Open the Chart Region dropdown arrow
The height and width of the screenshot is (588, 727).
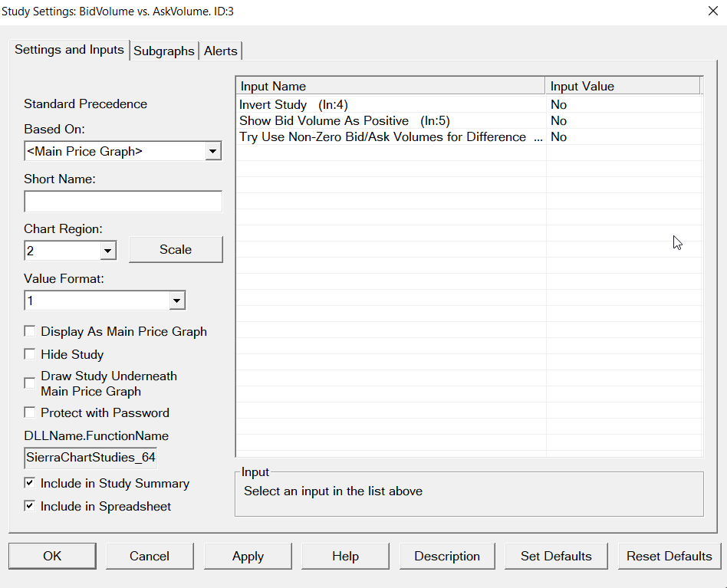107,251
